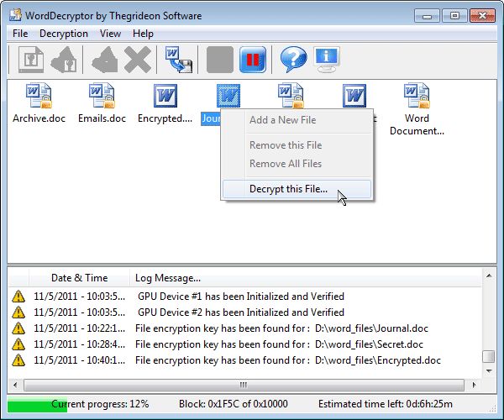Click warning icon of Encrypted.doc log row
The image size is (504, 420).
[x=18, y=360]
